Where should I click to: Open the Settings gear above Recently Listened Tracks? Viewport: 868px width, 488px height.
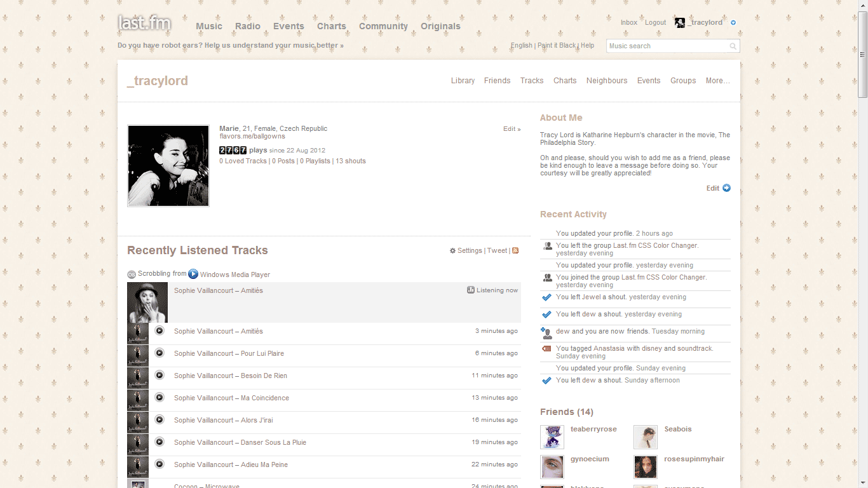click(452, 250)
